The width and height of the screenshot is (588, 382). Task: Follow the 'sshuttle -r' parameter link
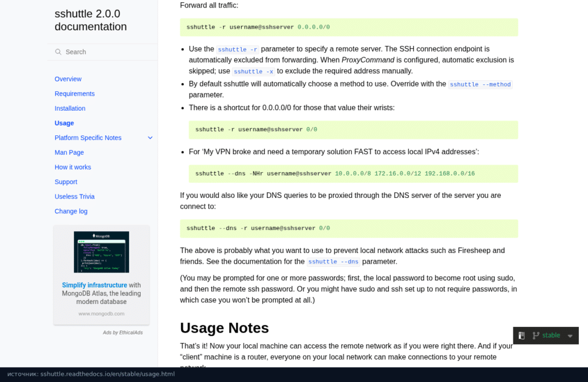click(237, 49)
